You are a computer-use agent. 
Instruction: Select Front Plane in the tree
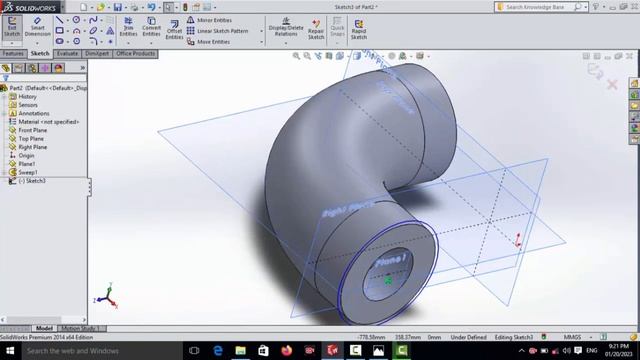(33, 130)
